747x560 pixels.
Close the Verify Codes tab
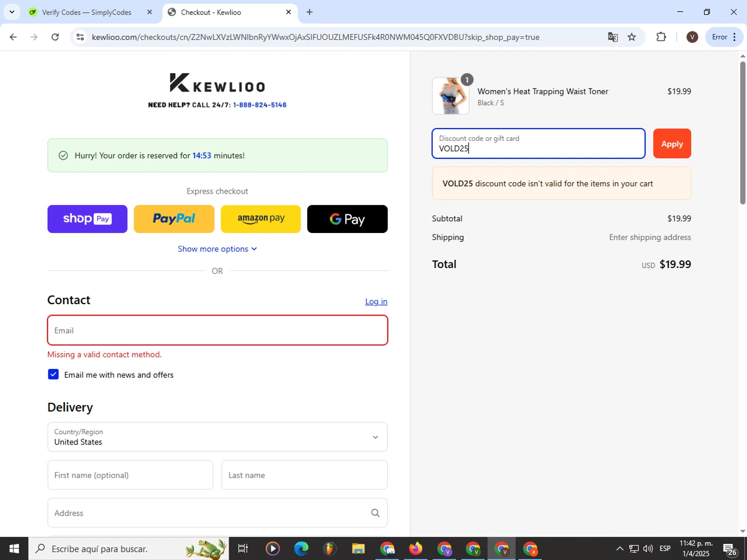tap(149, 12)
